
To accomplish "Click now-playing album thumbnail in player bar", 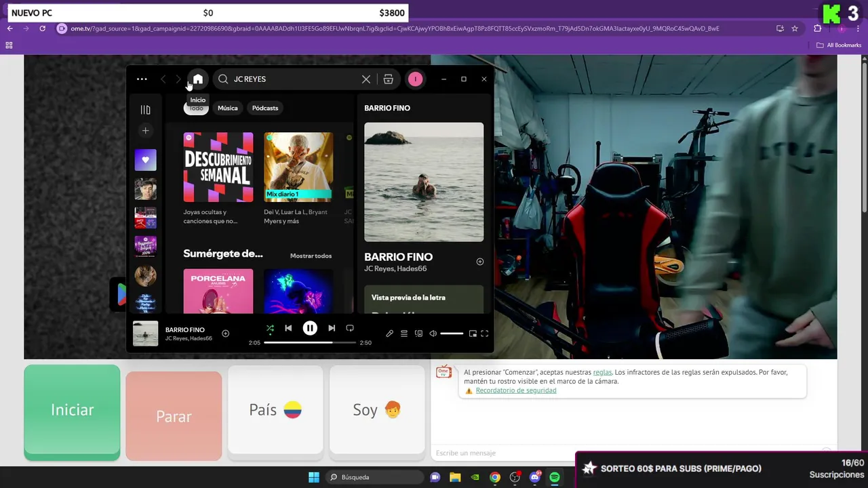I will 145,333.
